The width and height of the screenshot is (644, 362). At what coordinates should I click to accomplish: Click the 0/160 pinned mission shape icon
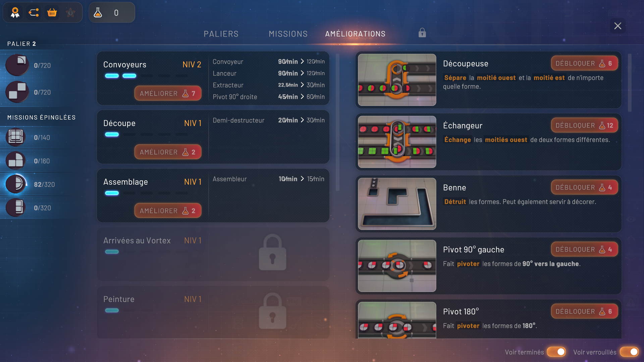pos(16,161)
